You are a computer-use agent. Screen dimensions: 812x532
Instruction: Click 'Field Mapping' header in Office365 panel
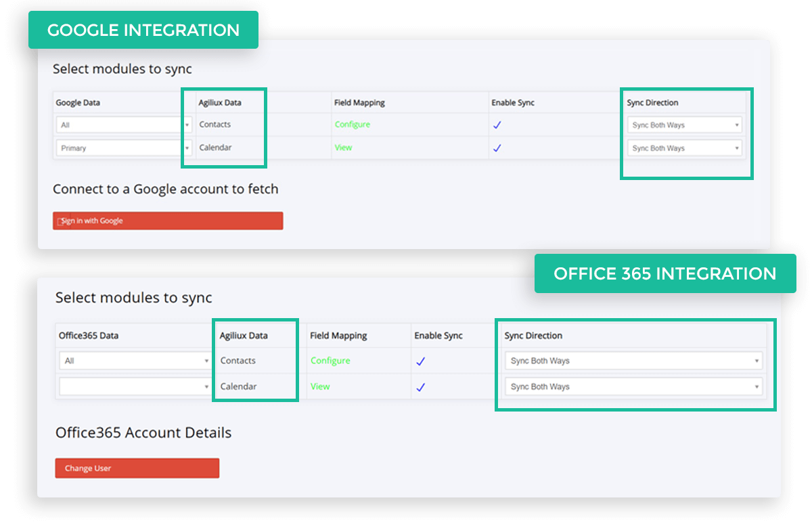[x=338, y=336]
